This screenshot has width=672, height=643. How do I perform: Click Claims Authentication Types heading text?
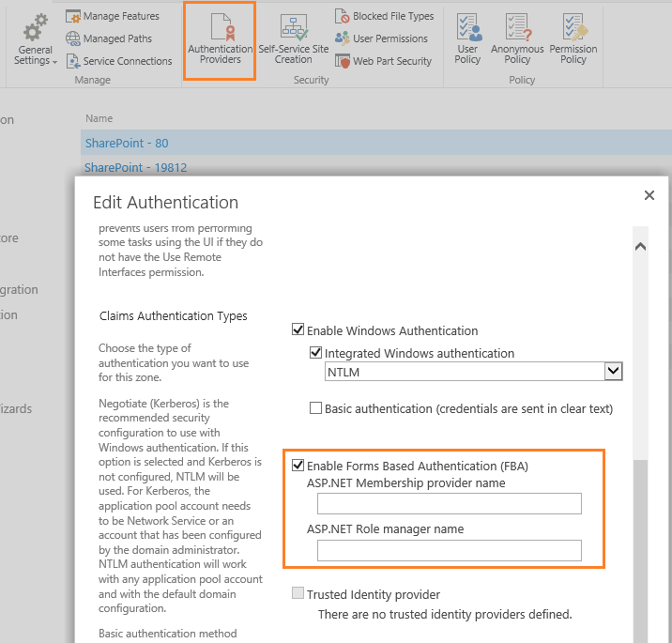174,316
